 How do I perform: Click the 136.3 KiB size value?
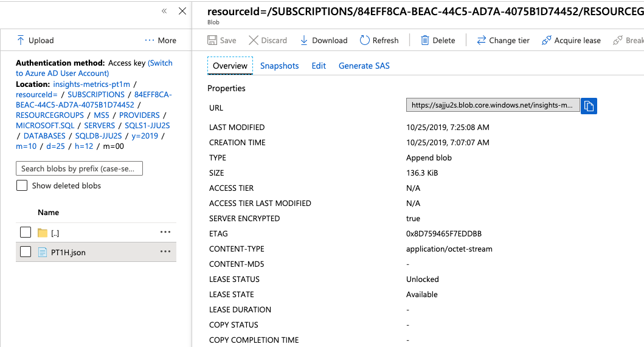(422, 173)
